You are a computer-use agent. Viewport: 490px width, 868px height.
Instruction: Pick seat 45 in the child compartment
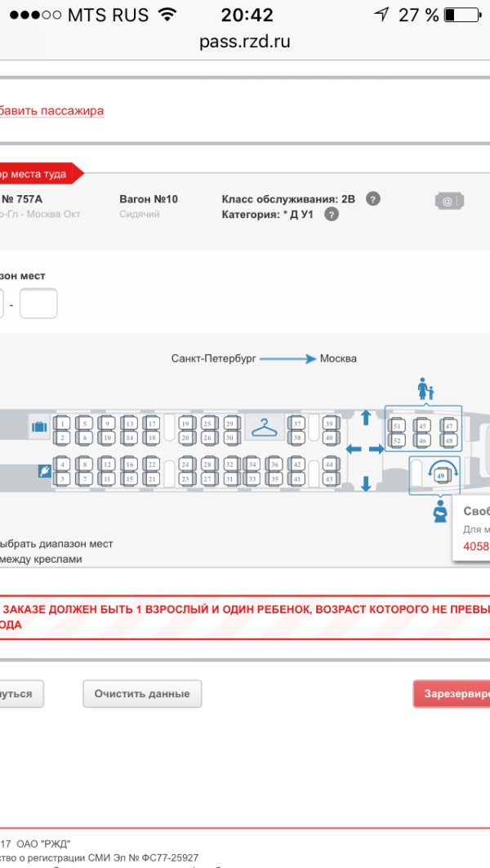[x=422, y=426]
